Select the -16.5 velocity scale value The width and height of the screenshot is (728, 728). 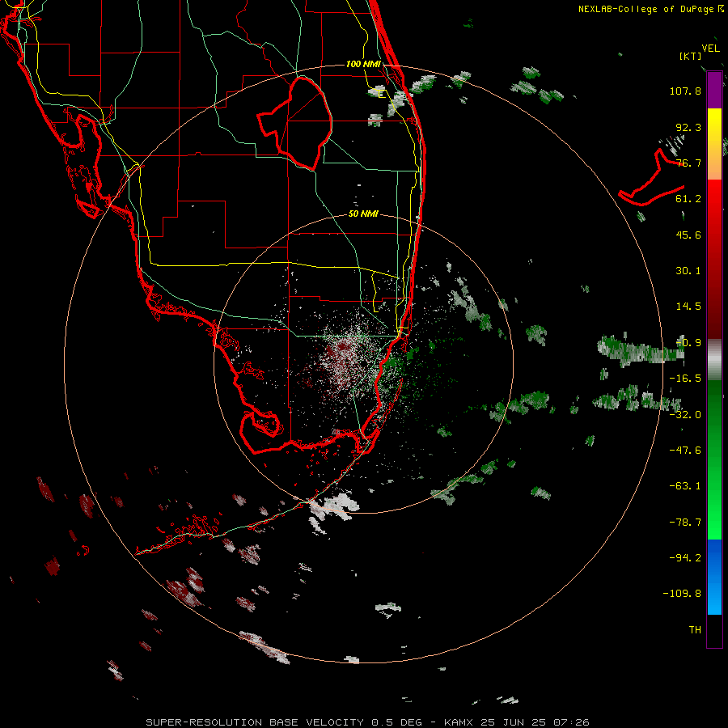pos(685,379)
